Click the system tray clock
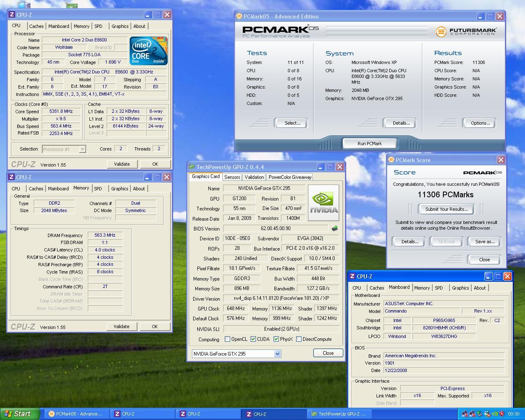The height and width of the screenshot is (420, 525). 514,414
